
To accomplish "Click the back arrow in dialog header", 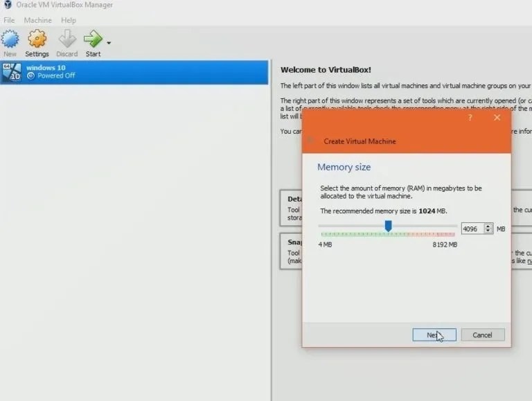I will coord(310,139).
